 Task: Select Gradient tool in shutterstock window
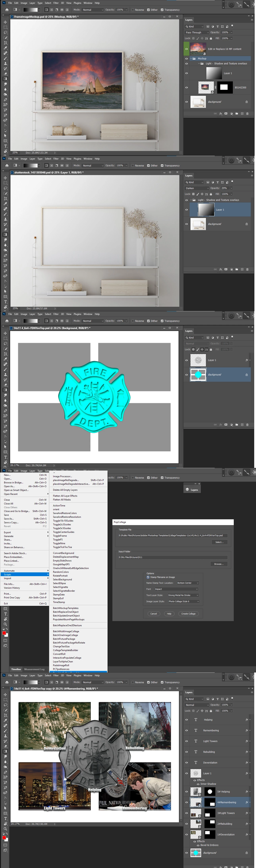pos(5,234)
